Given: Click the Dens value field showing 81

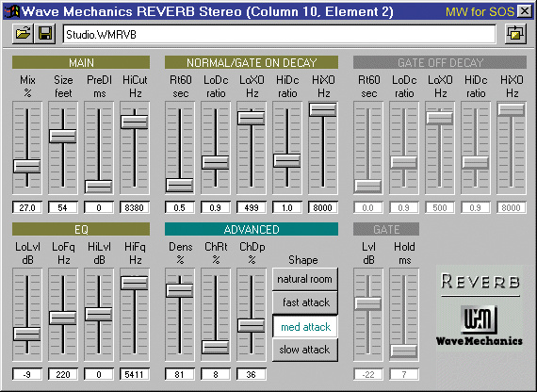Looking at the screenshot, I should 180,374.
